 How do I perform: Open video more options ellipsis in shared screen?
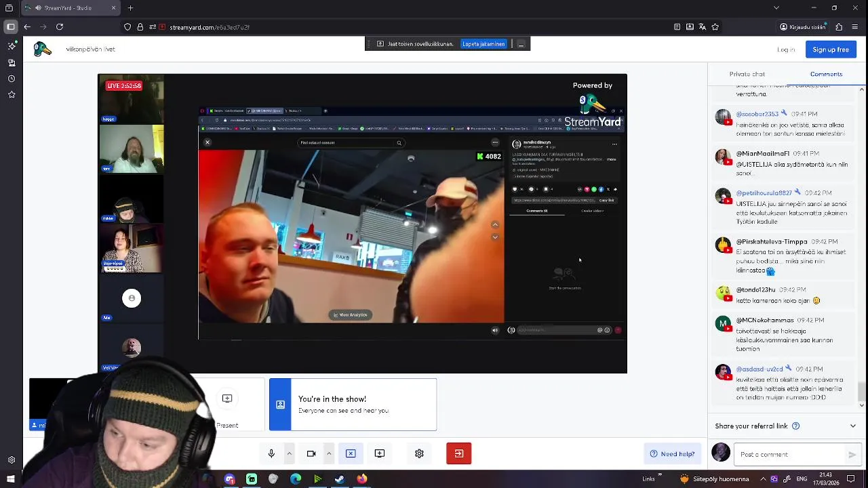[x=495, y=142]
